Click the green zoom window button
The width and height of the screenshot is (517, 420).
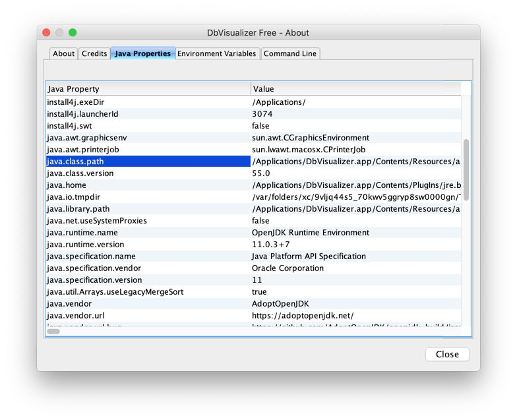point(73,33)
